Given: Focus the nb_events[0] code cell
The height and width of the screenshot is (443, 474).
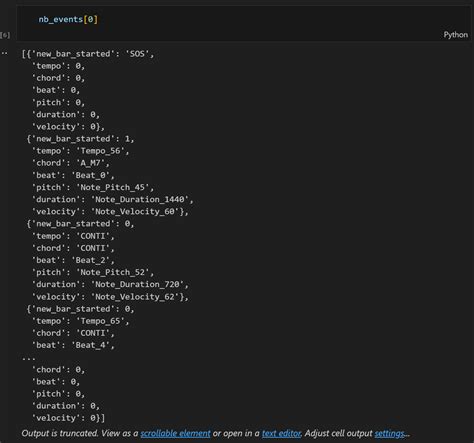Looking at the screenshot, I should 243,23.
